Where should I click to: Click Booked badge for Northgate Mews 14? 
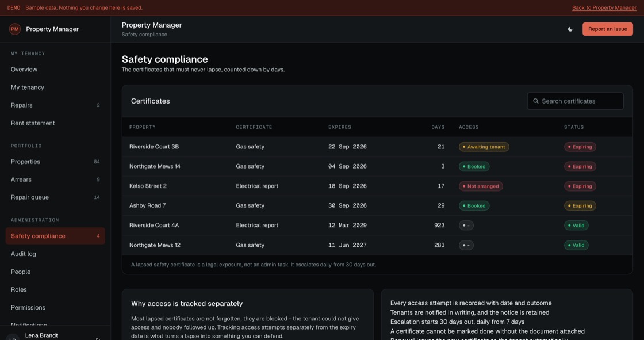pyautogui.click(x=474, y=166)
